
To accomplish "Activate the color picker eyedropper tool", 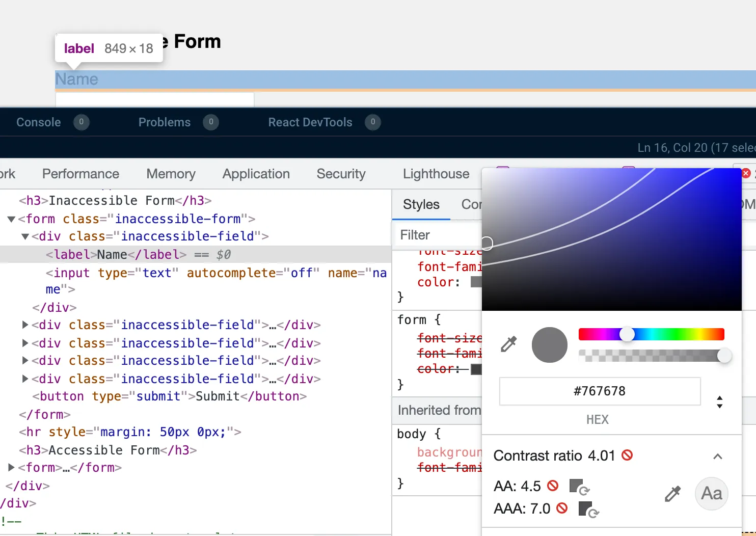I will 508,344.
